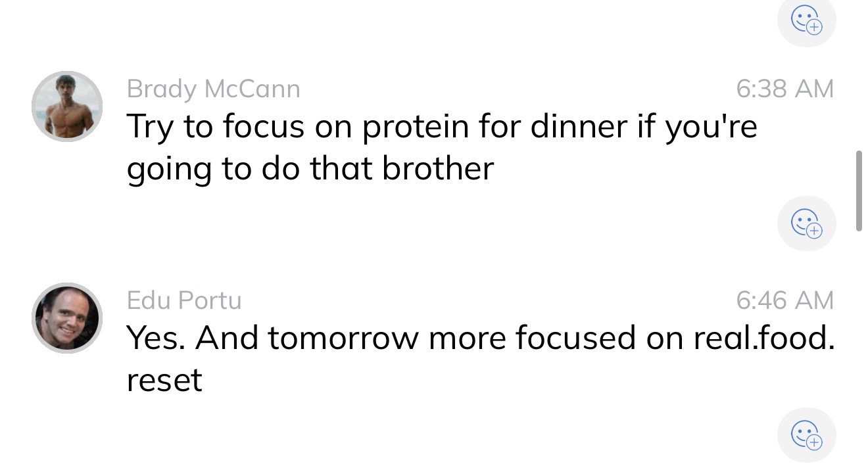Click the second line of Brady's message
This screenshot has width=868, height=466.
tap(309, 168)
